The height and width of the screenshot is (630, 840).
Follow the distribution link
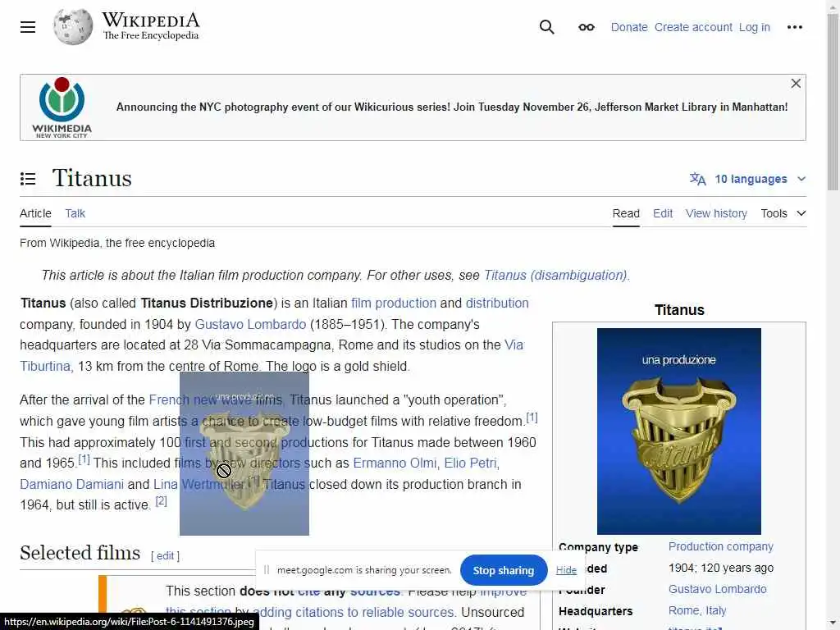[x=497, y=304]
